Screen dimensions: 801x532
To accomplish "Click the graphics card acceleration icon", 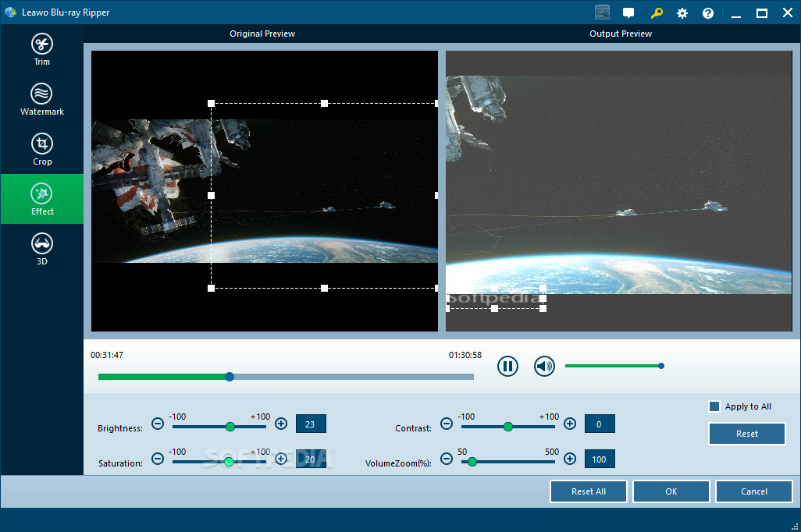I will coord(602,12).
